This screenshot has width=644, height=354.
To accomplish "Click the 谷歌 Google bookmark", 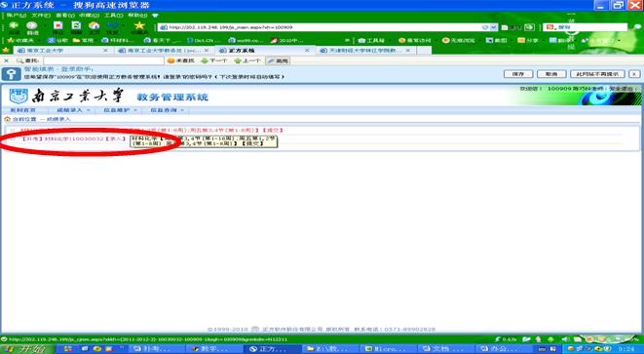I will click(x=57, y=40).
